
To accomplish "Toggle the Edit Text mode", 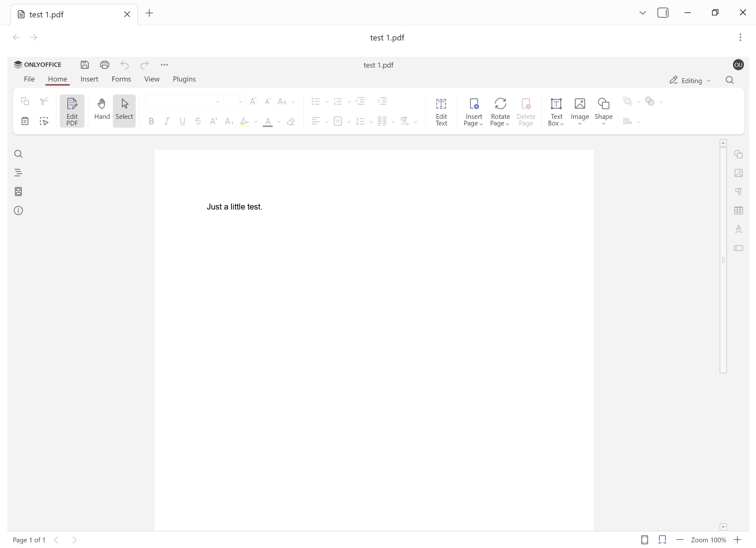I will [441, 111].
